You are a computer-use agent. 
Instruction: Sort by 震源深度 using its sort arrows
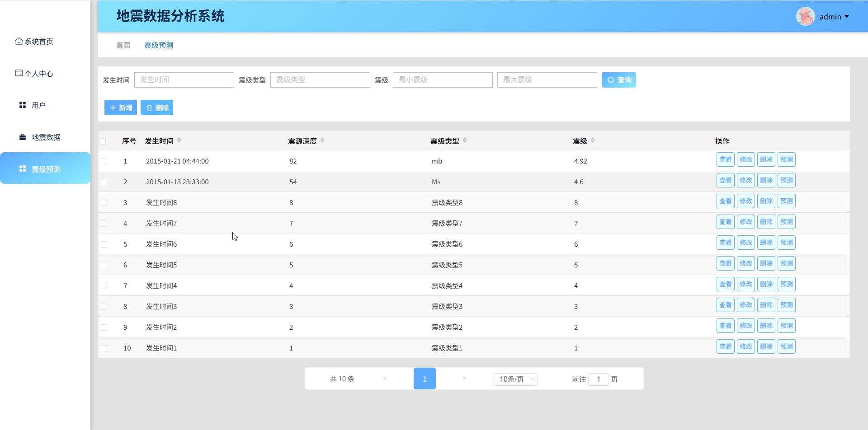click(x=322, y=140)
